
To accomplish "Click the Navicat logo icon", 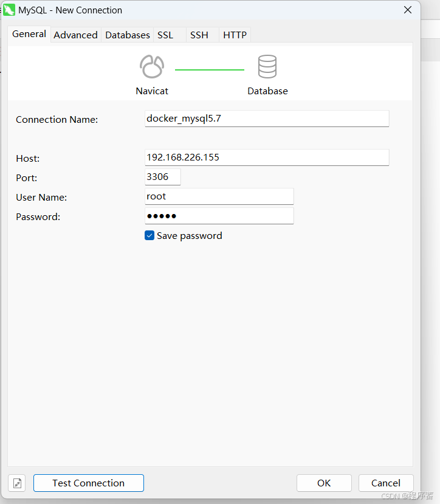I will tap(152, 67).
